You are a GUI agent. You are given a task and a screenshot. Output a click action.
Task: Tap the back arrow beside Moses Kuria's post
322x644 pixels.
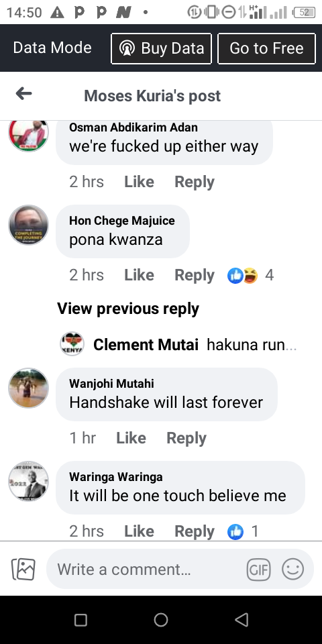(24, 94)
